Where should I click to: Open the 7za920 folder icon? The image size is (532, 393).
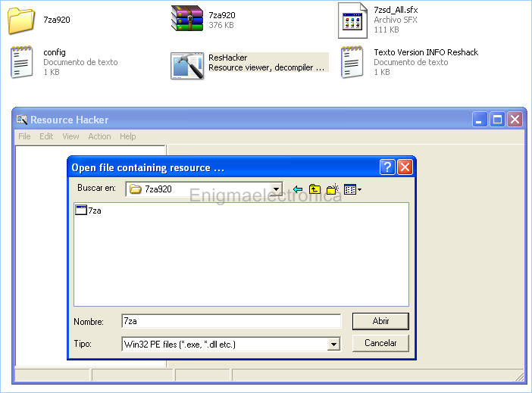21,20
